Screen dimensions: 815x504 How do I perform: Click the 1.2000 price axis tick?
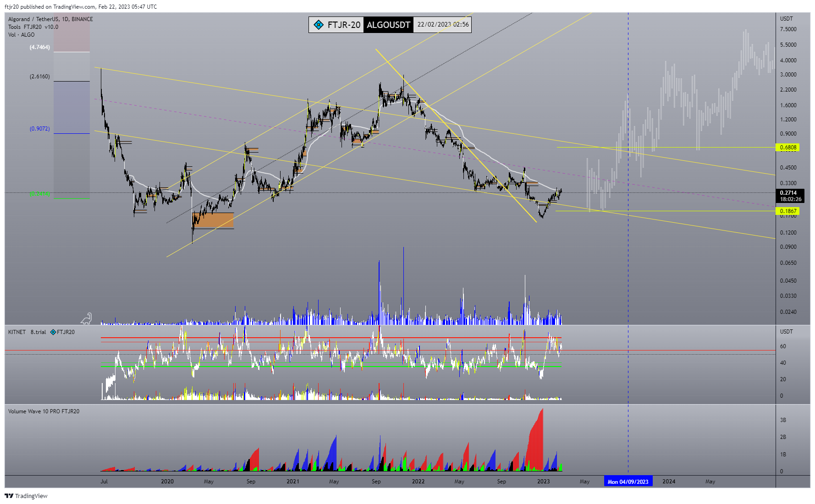788,120
